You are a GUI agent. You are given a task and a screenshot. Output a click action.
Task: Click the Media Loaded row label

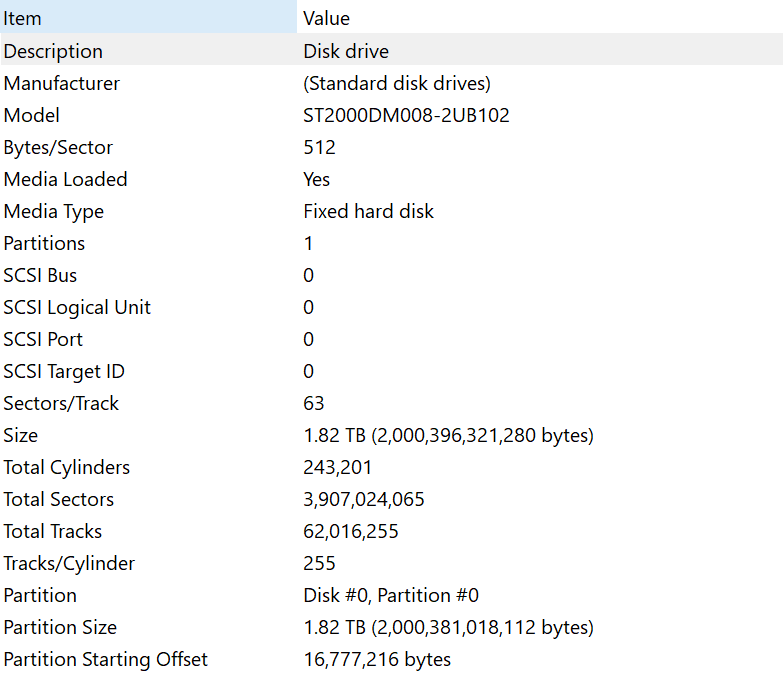(66, 179)
